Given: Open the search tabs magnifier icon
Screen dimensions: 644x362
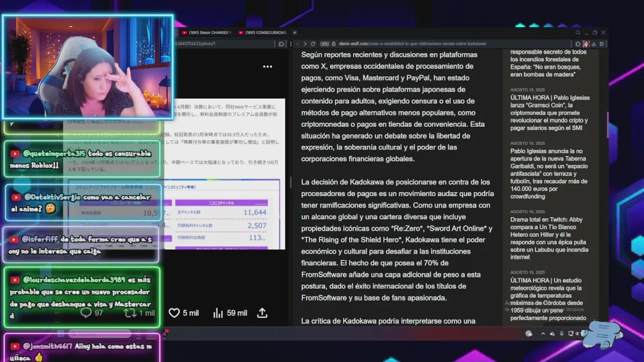Looking at the screenshot, I should click(578, 33).
